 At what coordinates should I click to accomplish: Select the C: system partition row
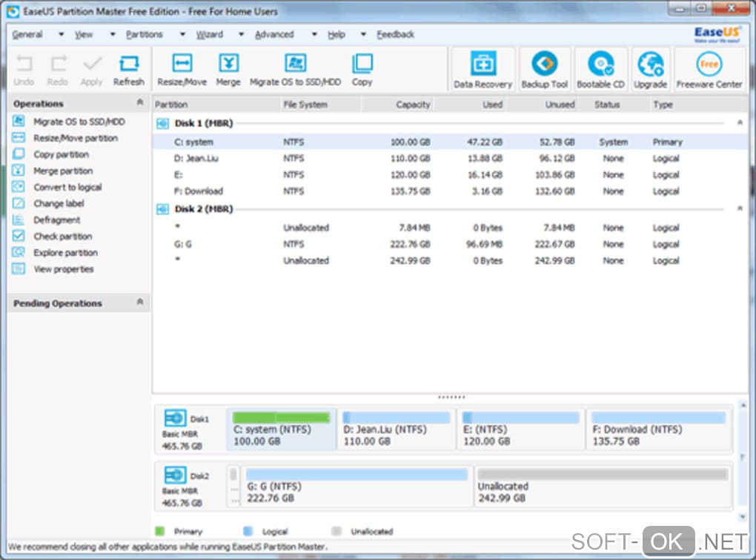pos(451,142)
